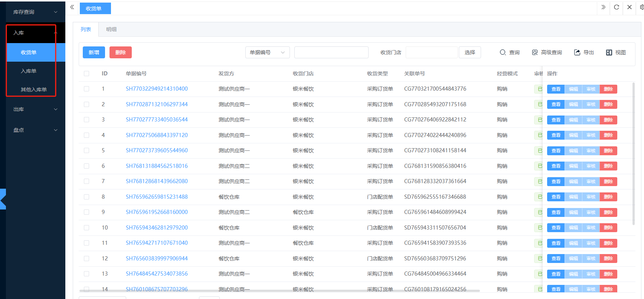Click the 收货门店 input field
Viewport: 644px width, 299px height.
[431, 52]
